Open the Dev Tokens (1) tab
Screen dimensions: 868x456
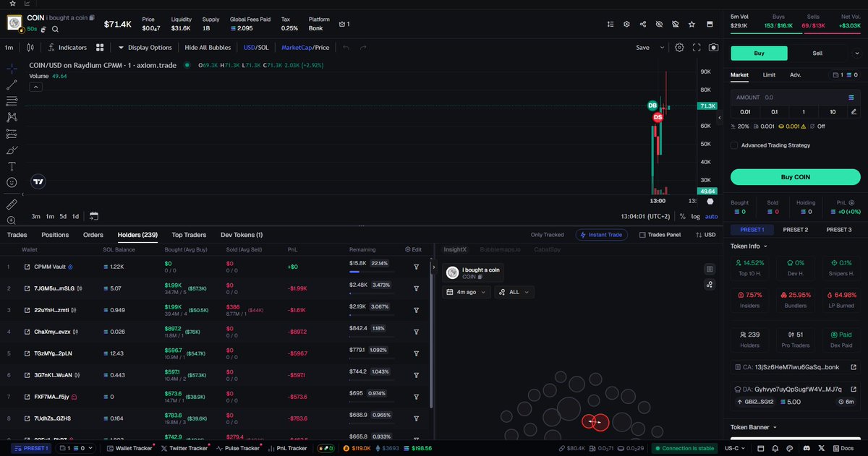(x=242, y=235)
